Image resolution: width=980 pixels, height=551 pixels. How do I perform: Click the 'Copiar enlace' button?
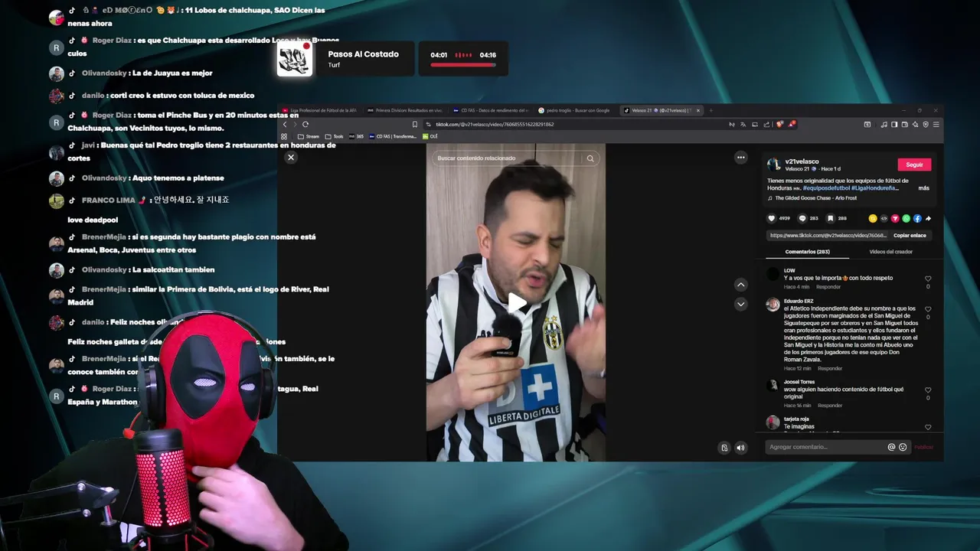[x=910, y=236]
